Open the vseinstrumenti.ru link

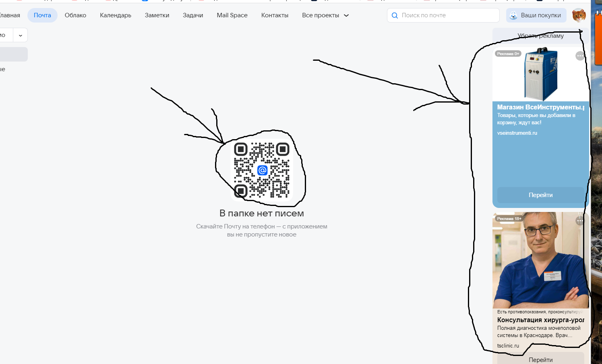[517, 133]
